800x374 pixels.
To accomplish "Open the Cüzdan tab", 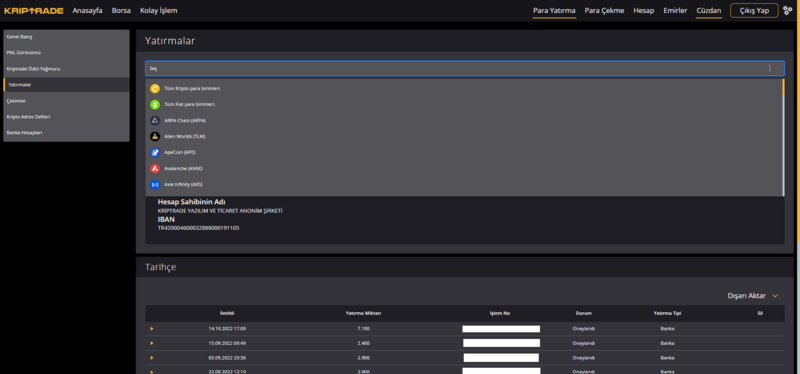I will click(709, 10).
